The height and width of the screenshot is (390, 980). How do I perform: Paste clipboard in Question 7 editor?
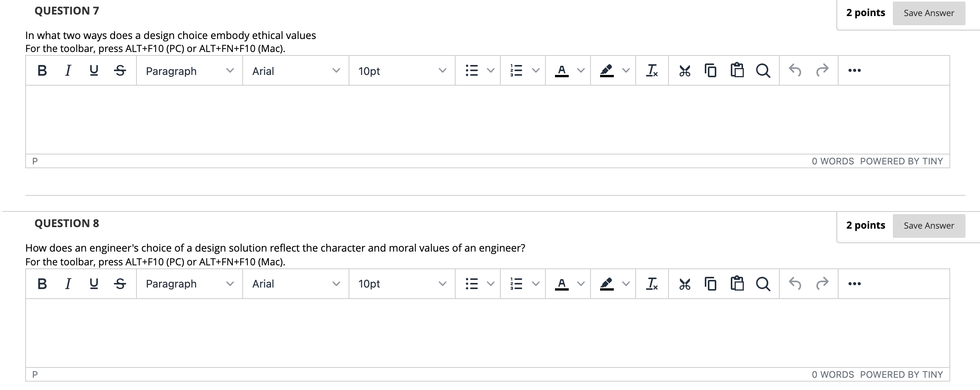(x=737, y=71)
